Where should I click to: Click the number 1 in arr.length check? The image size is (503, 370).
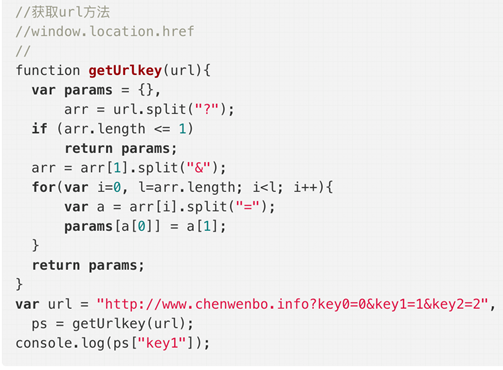(x=182, y=129)
